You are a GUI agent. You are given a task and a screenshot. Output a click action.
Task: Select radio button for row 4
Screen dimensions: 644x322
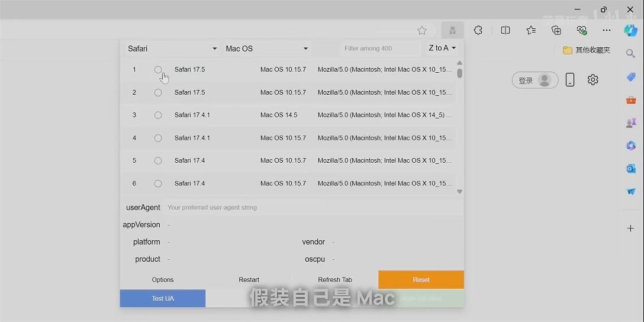click(x=158, y=139)
